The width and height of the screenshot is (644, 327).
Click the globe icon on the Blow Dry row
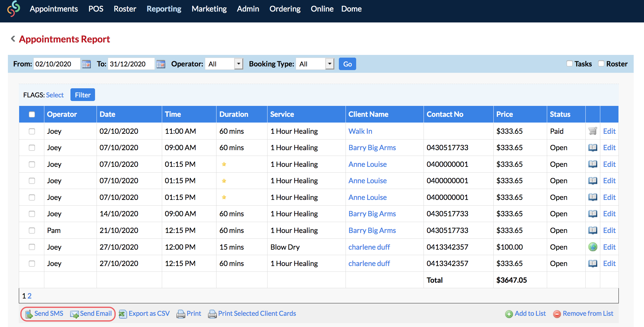click(x=592, y=247)
